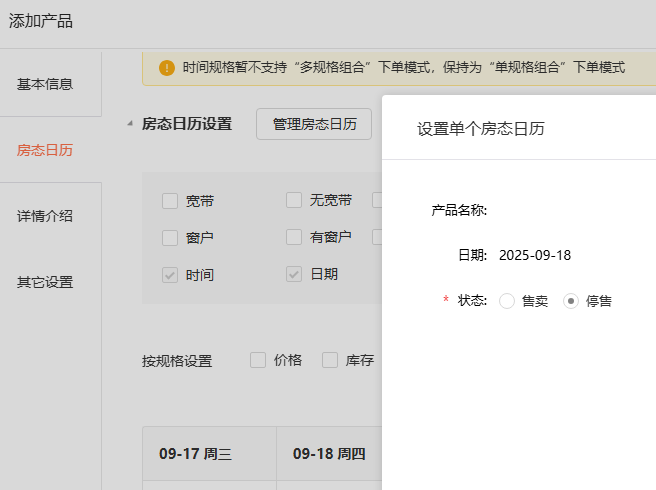Image resolution: width=656 pixels, height=490 pixels.
Task: Select the 停售 status radio button
Action: [571, 301]
